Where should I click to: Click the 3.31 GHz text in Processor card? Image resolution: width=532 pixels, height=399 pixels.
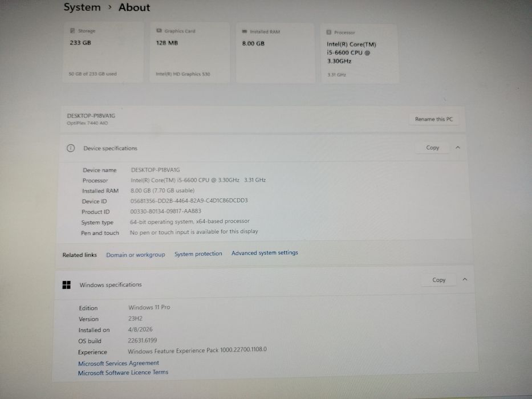[336, 75]
